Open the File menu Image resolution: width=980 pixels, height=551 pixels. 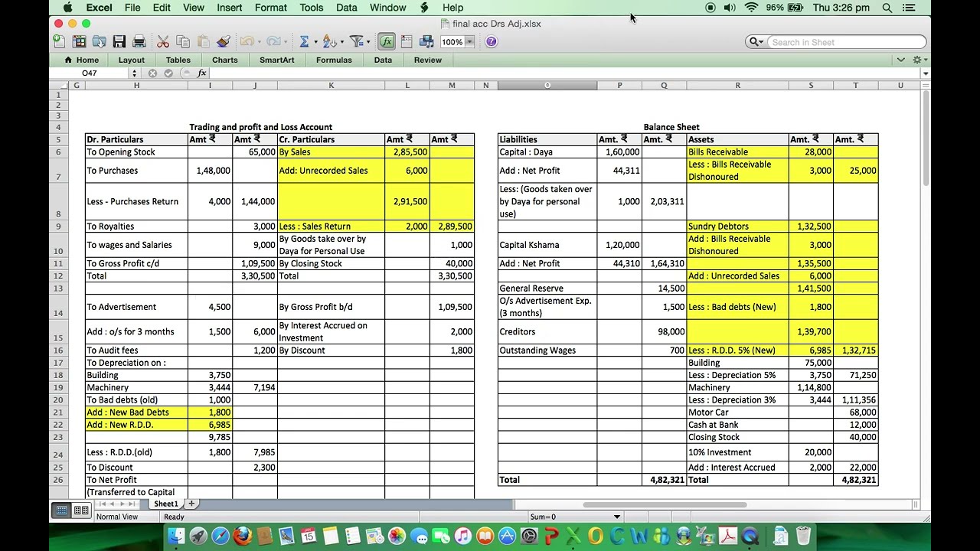(x=132, y=8)
